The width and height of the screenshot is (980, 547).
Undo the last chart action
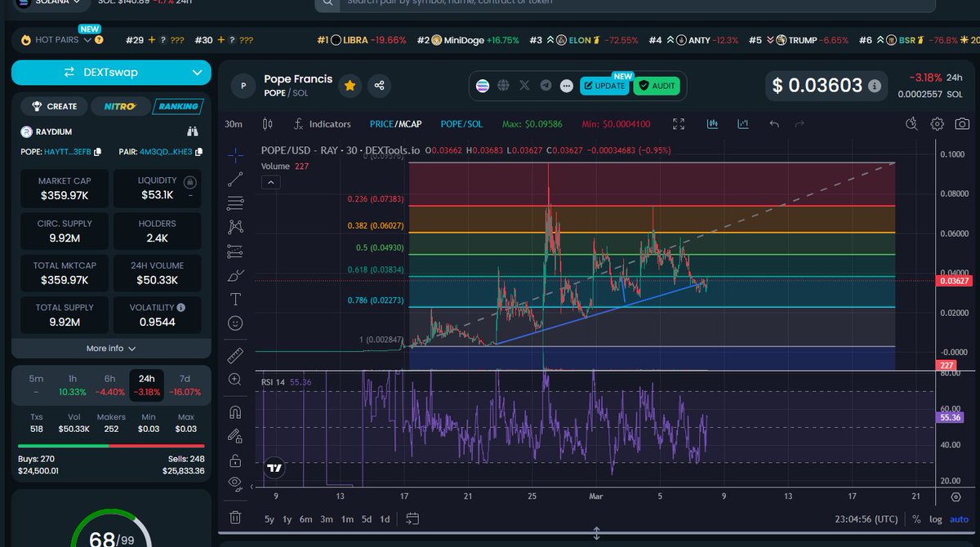774,124
